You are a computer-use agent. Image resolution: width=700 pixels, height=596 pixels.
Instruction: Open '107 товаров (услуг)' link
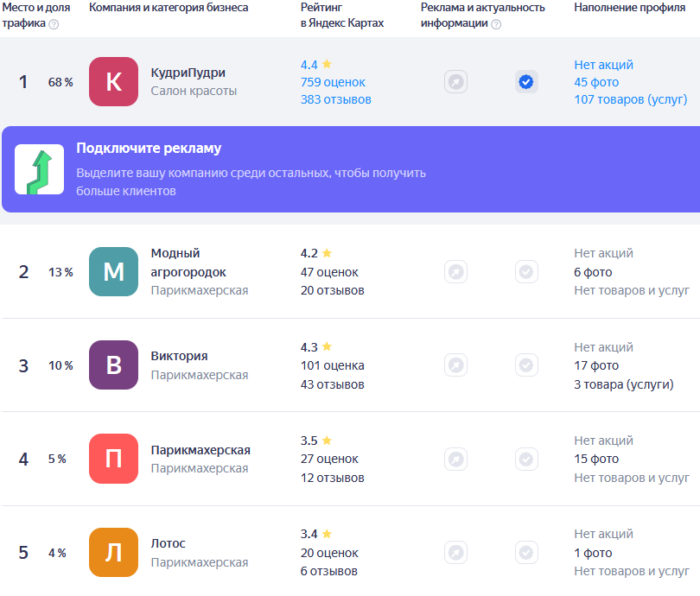(x=631, y=99)
